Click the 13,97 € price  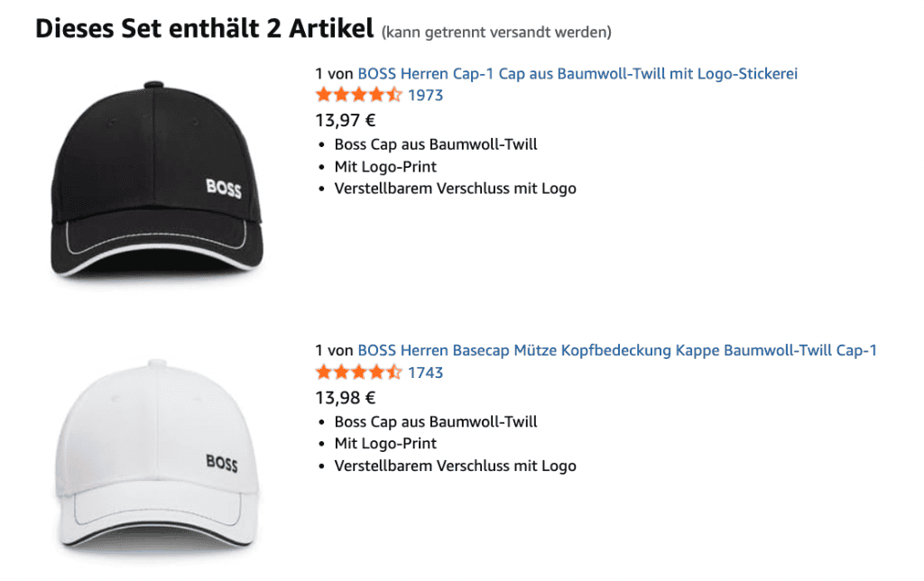point(346,121)
